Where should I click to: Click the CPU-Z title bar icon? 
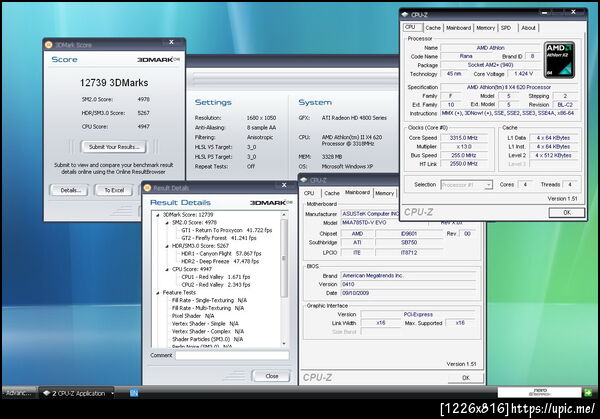point(406,14)
